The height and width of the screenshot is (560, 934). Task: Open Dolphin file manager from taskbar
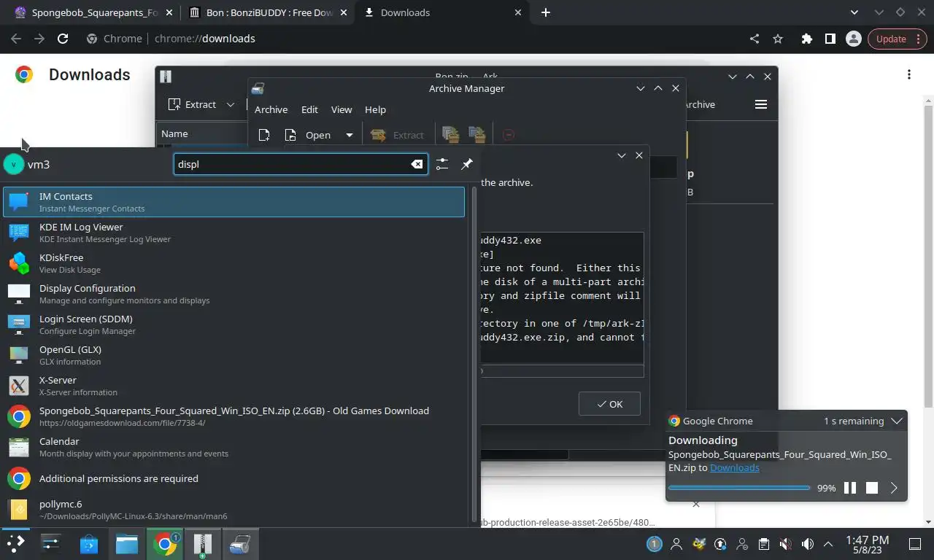(126, 543)
